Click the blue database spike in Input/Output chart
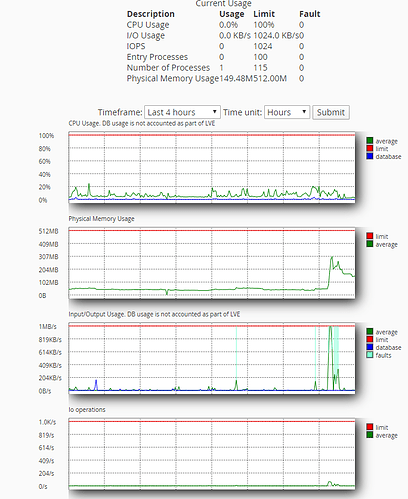408x499 pixels. [x=96, y=385]
